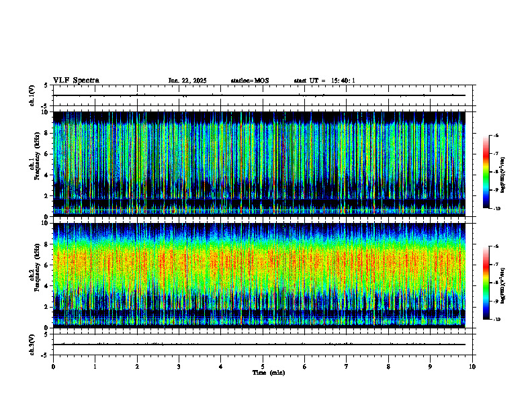Click time axis tick label "7"
This screenshot has width=532, height=411.
tap(347, 367)
